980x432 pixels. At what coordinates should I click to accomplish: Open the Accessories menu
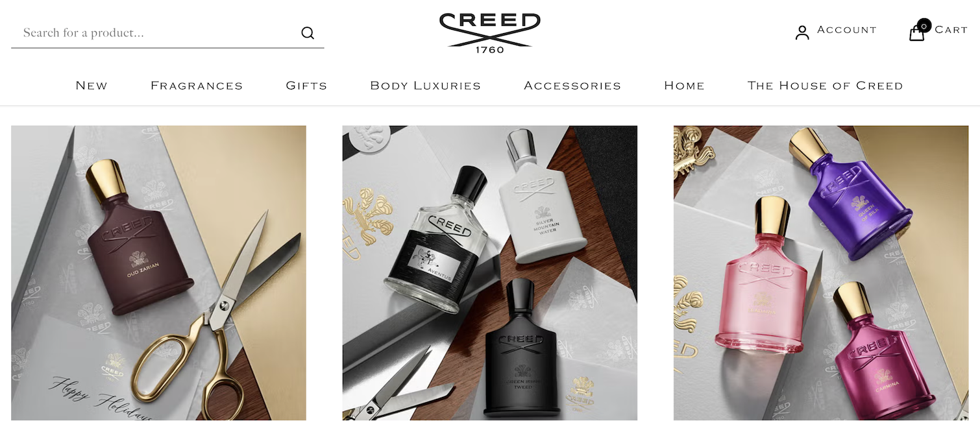[x=572, y=86]
